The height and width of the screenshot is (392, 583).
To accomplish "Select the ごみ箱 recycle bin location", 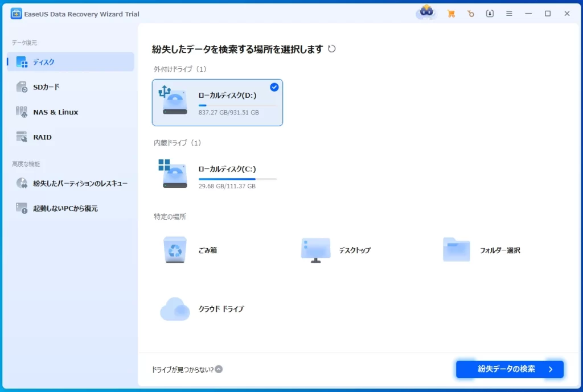I will click(175, 250).
